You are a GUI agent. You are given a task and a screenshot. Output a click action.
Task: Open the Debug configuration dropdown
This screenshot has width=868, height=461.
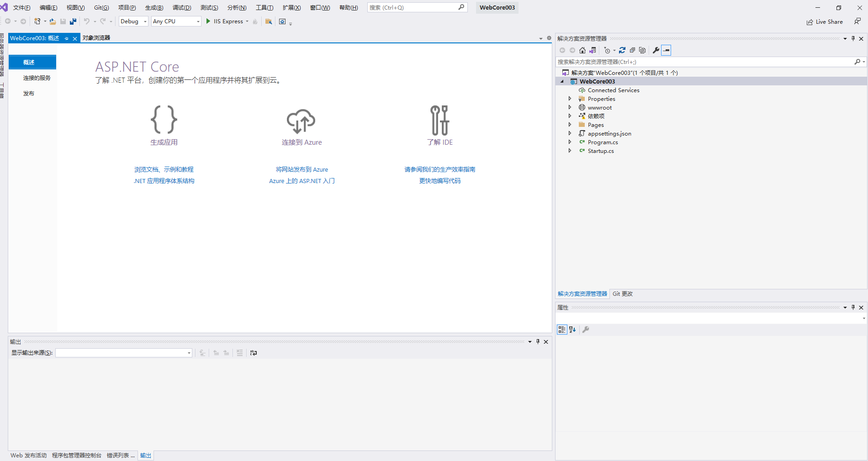click(x=145, y=21)
